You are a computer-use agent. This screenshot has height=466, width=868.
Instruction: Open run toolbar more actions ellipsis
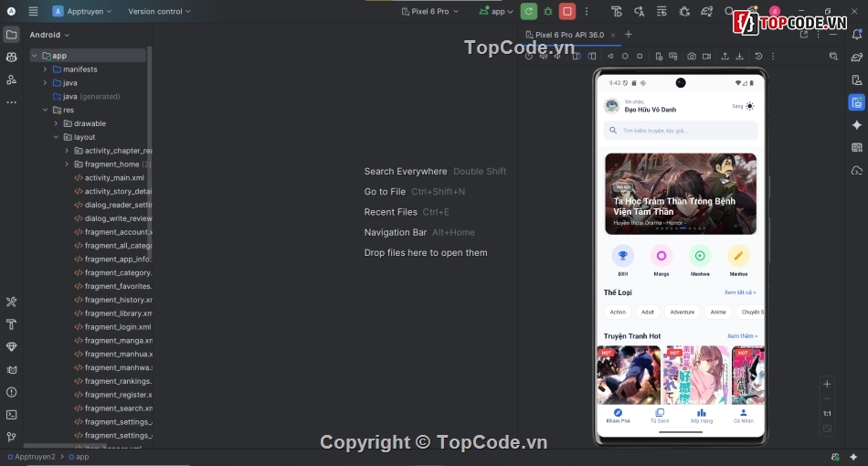click(x=587, y=11)
